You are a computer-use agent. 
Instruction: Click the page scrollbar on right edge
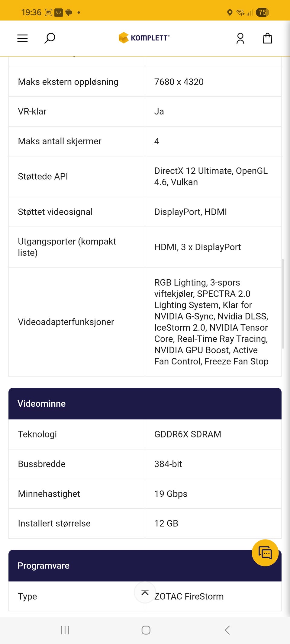(283, 303)
